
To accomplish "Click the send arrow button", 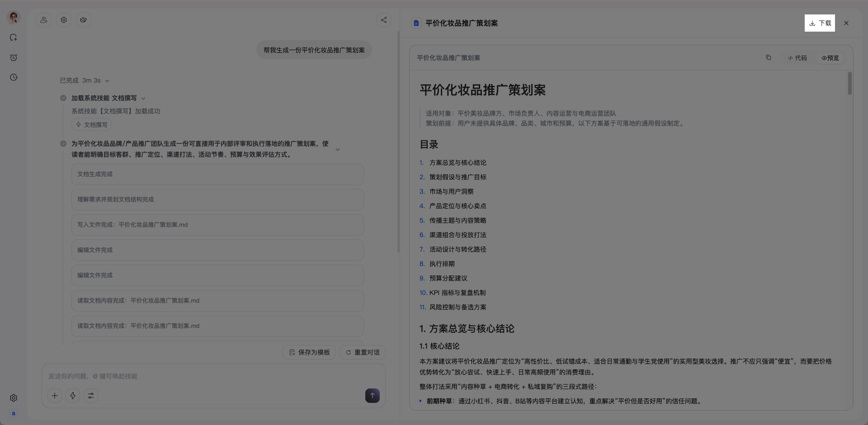I will [373, 396].
